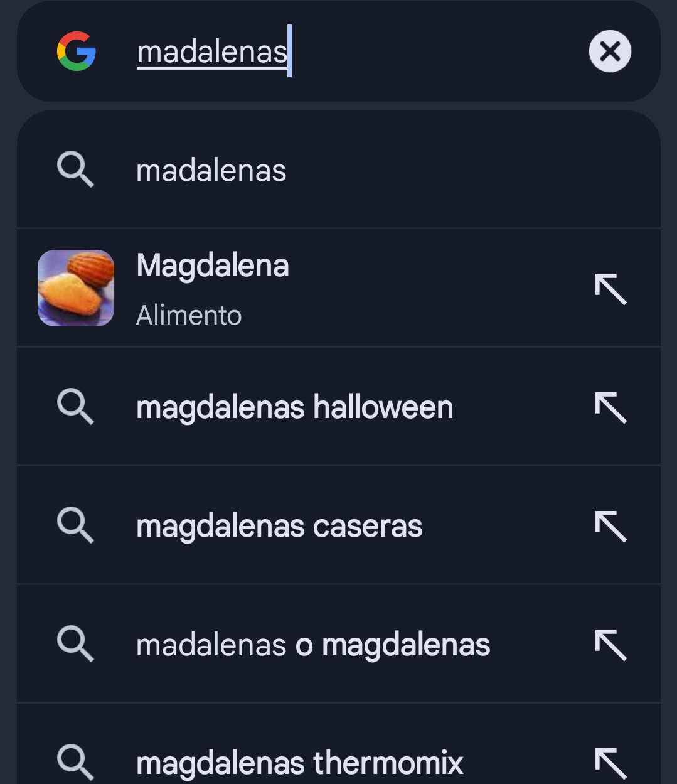Clear the search text with X button
Screen dimensions: 677x784
610,51
